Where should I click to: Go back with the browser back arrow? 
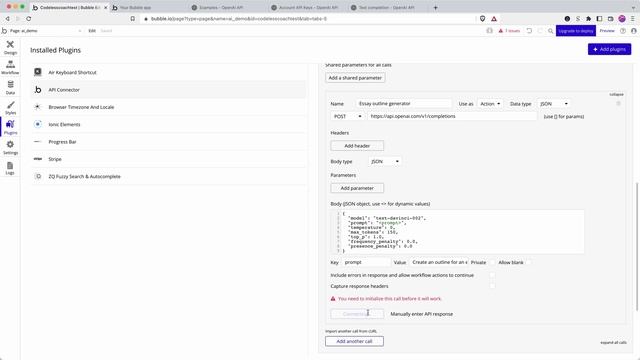(x=7, y=19)
